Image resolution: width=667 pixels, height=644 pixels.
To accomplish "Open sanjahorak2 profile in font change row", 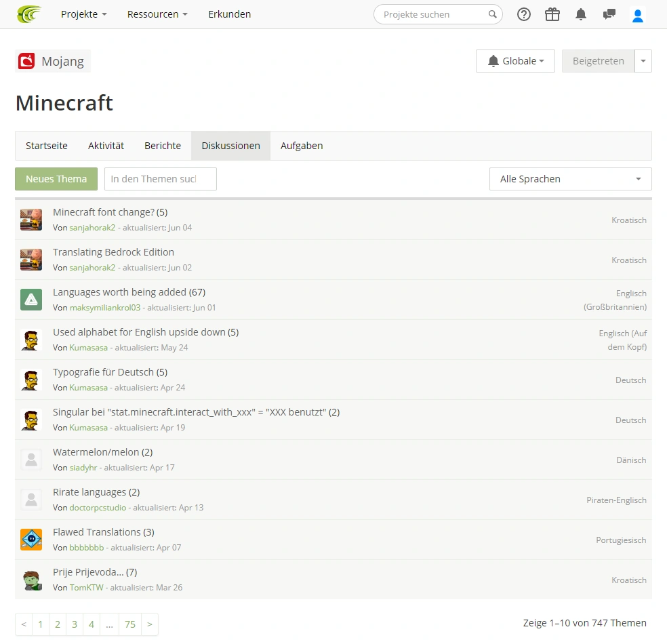I will point(92,228).
